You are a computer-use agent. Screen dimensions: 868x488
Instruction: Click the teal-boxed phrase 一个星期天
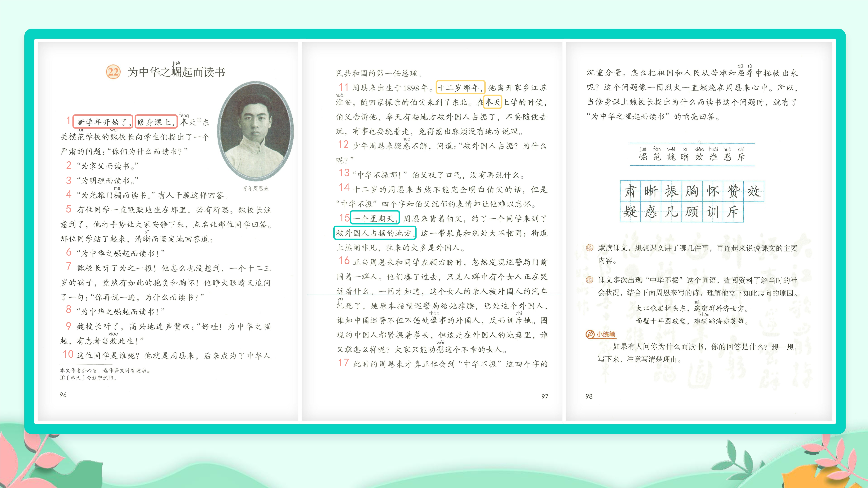click(375, 218)
